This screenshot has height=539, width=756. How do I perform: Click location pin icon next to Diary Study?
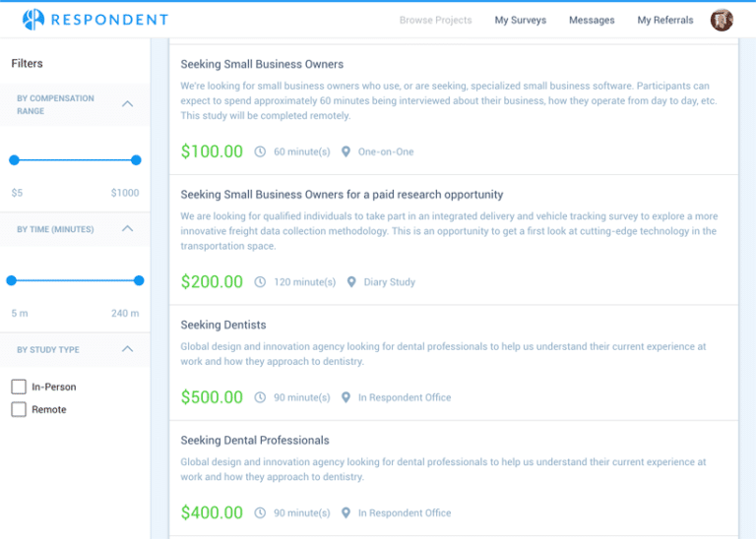pos(351,282)
